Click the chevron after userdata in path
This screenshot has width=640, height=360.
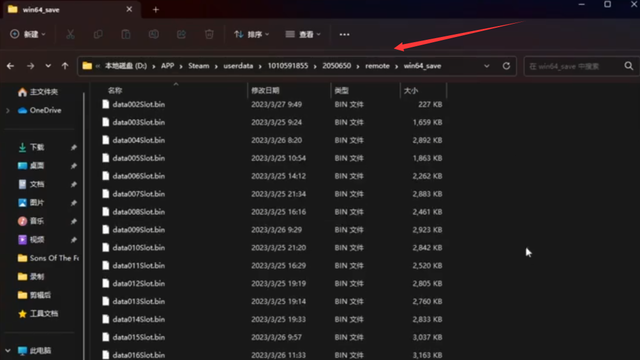click(x=260, y=66)
